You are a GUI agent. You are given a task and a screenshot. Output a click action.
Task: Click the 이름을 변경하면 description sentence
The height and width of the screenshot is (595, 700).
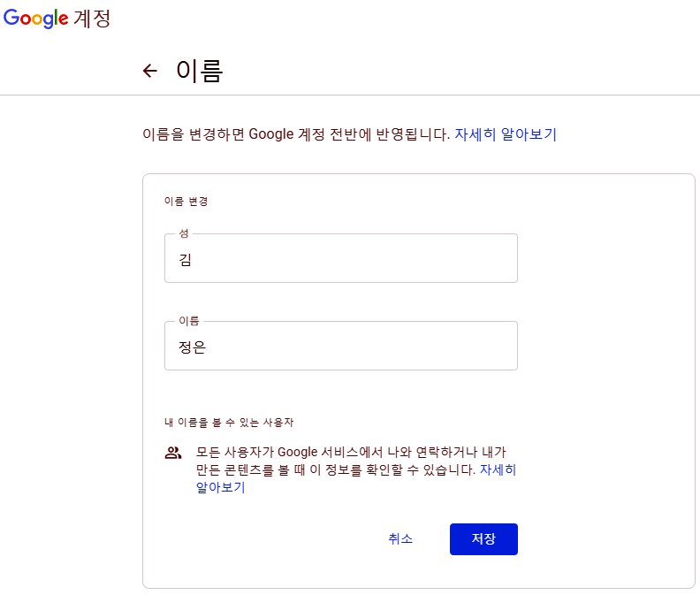296,134
